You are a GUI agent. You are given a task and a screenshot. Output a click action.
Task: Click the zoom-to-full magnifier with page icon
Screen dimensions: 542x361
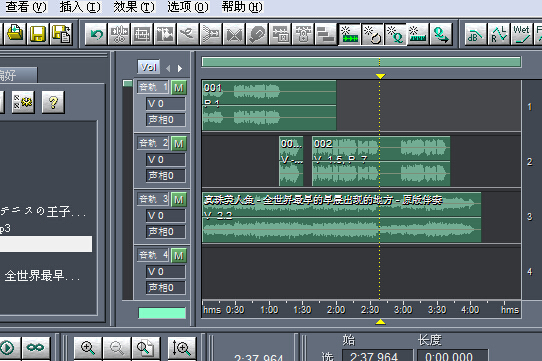coord(146,348)
